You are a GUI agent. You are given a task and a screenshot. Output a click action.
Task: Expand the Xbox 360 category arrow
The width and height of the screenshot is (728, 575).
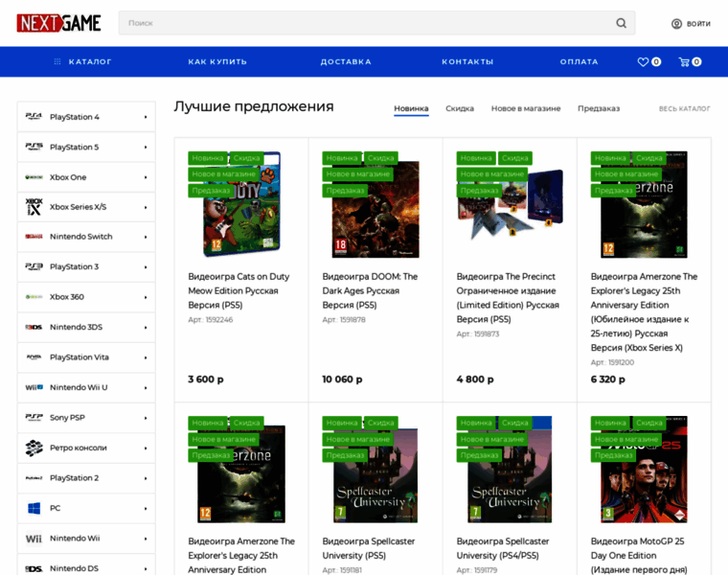(146, 297)
